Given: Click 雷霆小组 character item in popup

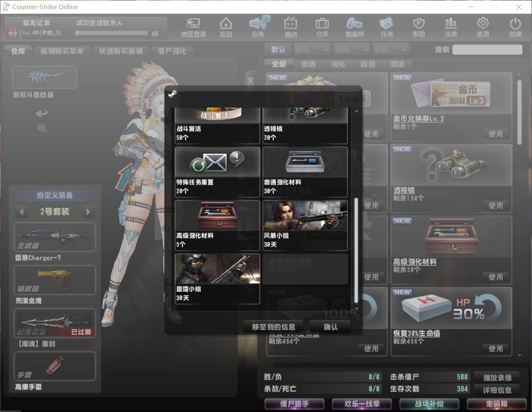Looking at the screenshot, I should click(217, 279).
